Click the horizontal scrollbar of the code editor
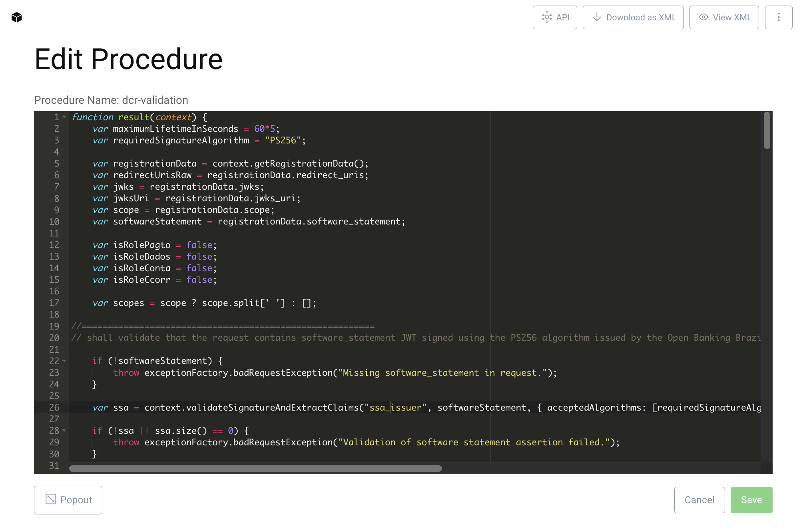The height and width of the screenshot is (532, 807). (256, 468)
